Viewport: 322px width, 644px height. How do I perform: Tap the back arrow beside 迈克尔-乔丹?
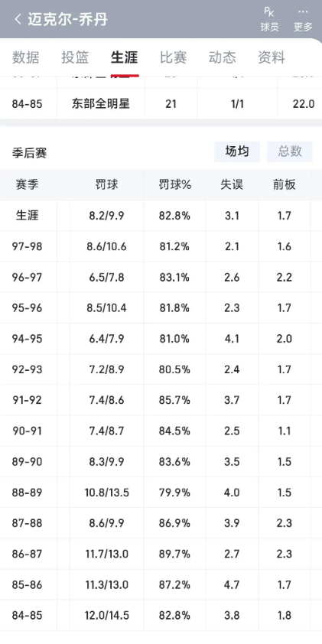pyautogui.click(x=18, y=19)
